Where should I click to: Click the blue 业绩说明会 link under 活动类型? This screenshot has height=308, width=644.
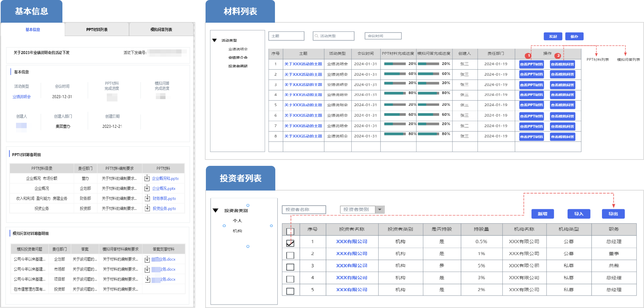22,97
